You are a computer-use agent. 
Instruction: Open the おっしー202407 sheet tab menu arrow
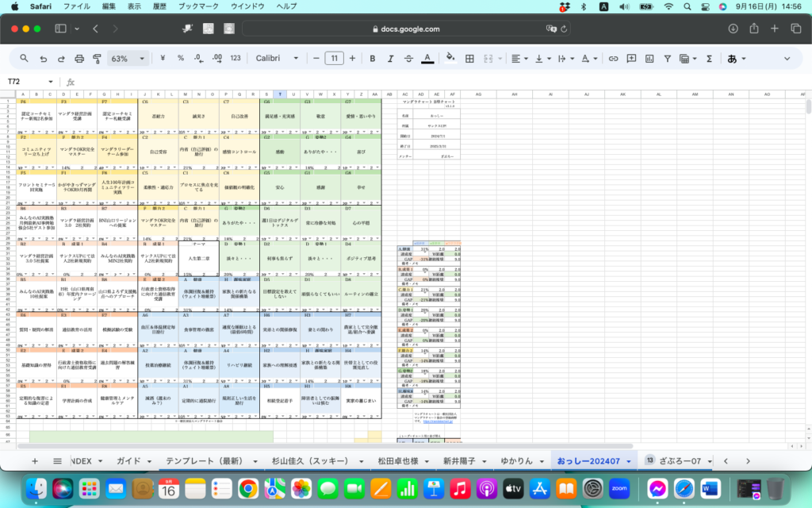(628, 460)
